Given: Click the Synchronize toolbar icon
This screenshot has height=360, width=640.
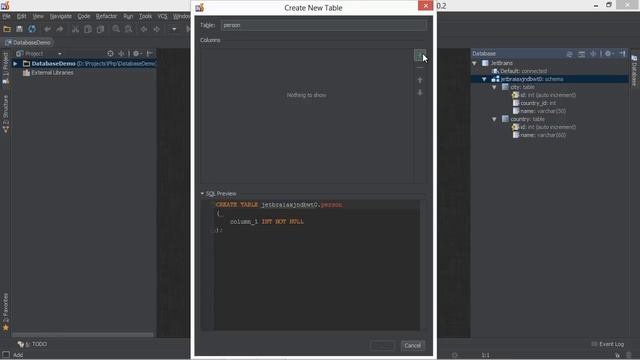Looking at the screenshot, I should (32, 29).
